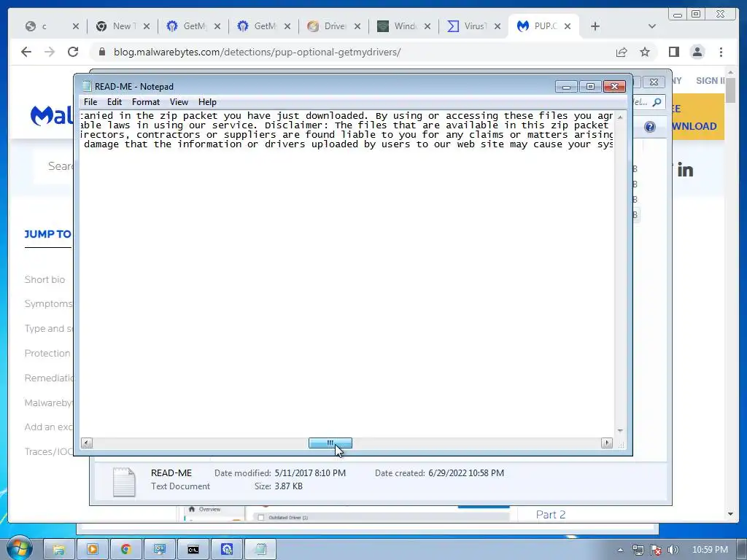The image size is (747, 560).
Task: Click SIGN IN link on Malwarebytes page
Action: point(710,81)
